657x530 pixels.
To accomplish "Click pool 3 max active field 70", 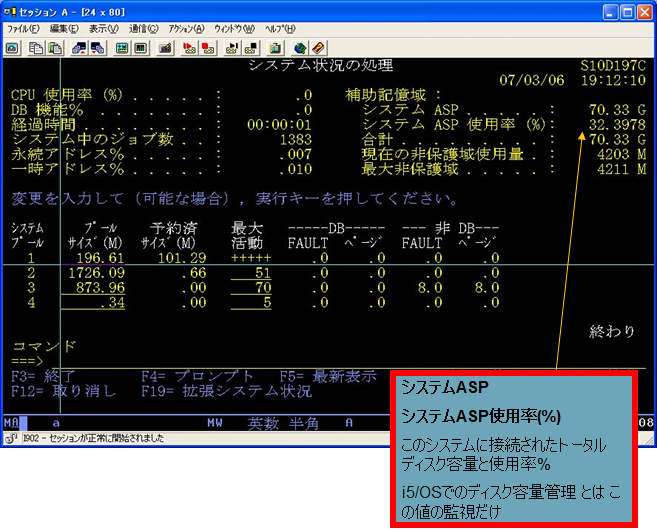I will coord(251,288).
